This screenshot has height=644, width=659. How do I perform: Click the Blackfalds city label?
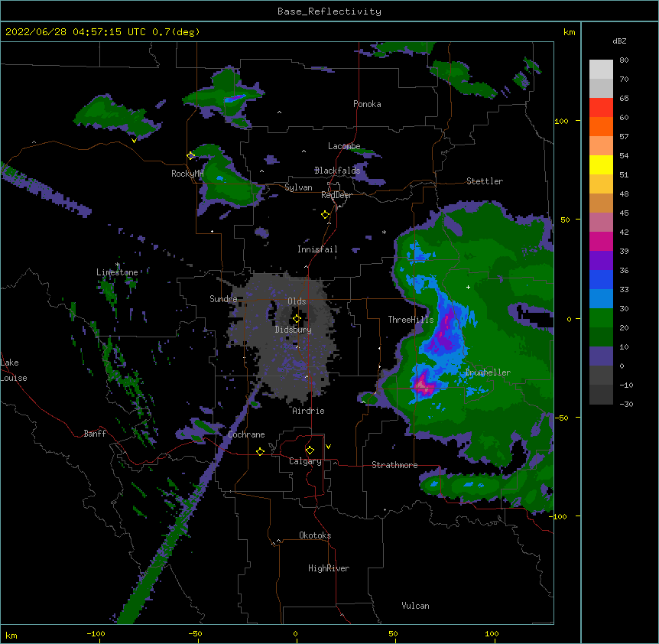[x=337, y=171]
